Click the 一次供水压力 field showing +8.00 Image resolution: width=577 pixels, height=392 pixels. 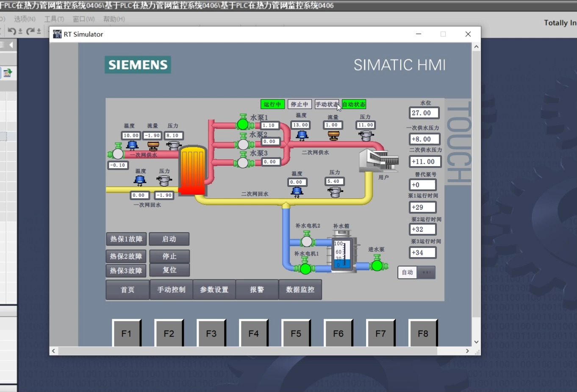424,139
